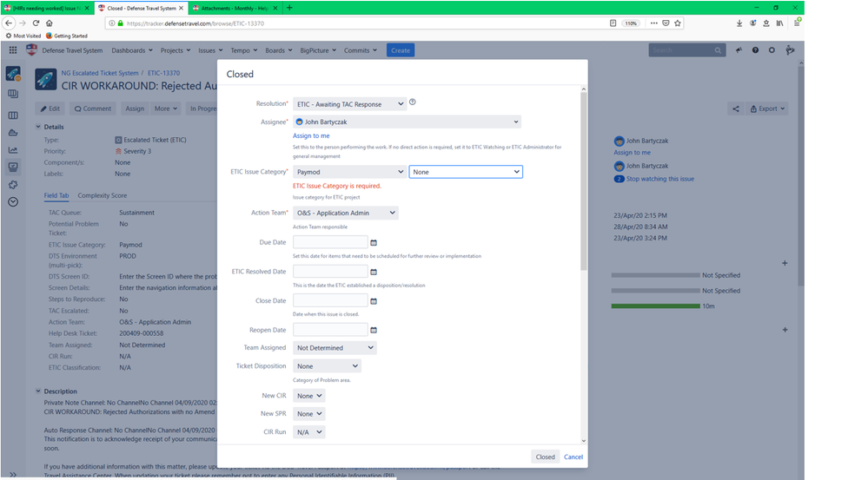Open Ticket Disposition dropdown
This screenshot has height=480, width=868.
[x=327, y=366]
